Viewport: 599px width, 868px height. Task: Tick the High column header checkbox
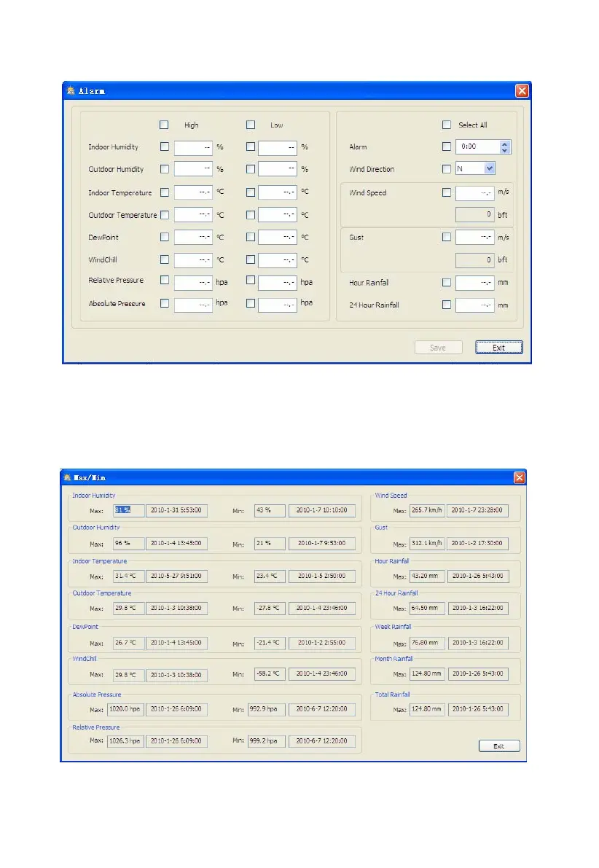click(164, 125)
